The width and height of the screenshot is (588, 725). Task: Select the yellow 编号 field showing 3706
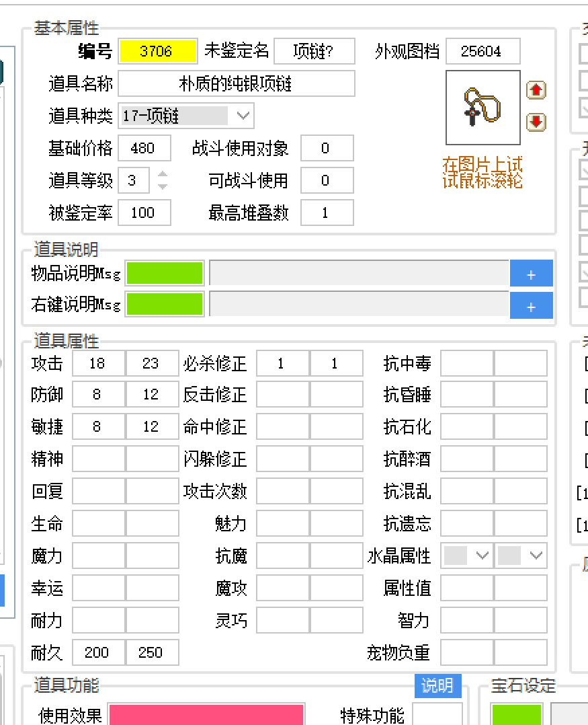[x=157, y=50]
